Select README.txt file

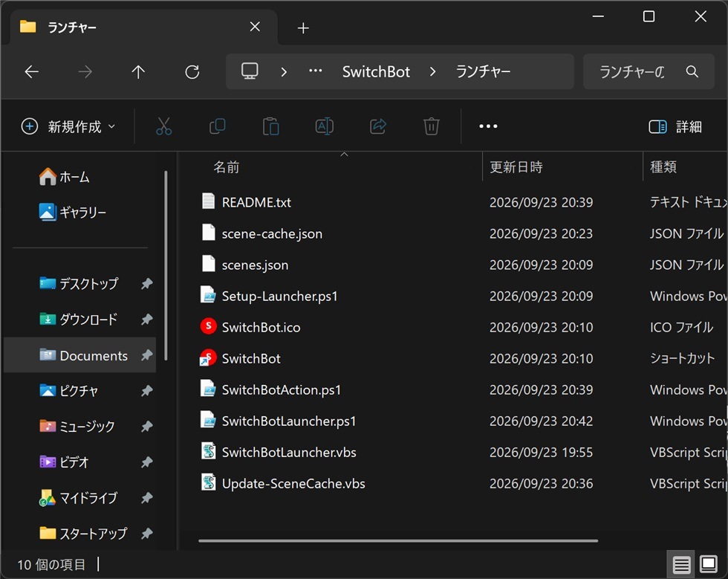click(x=256, y=202)
